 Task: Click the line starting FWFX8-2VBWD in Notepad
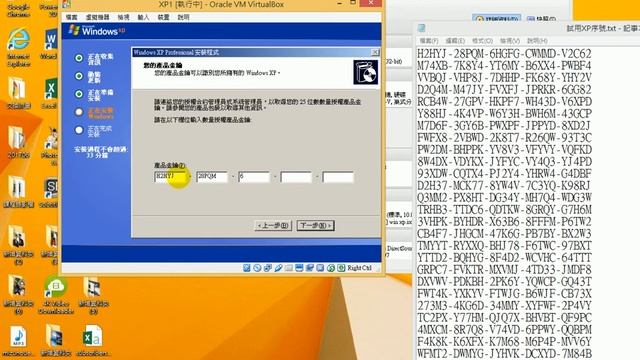click(504, 138)
